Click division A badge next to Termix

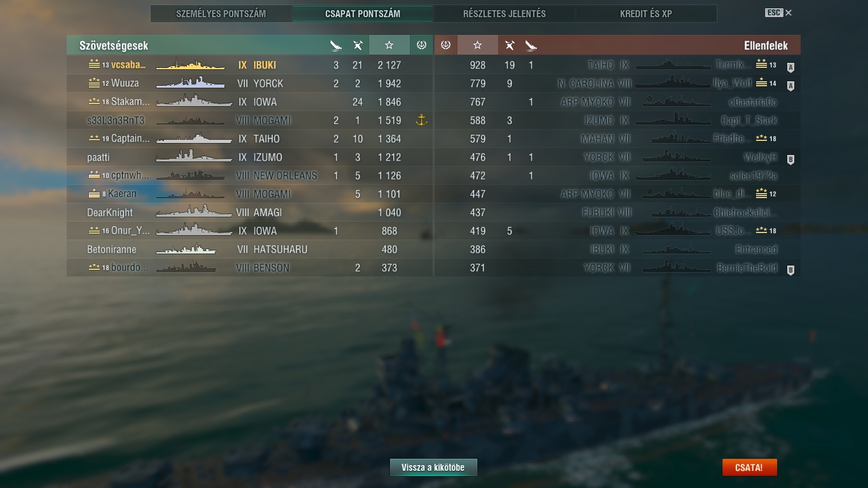click(x=790, y=67)
